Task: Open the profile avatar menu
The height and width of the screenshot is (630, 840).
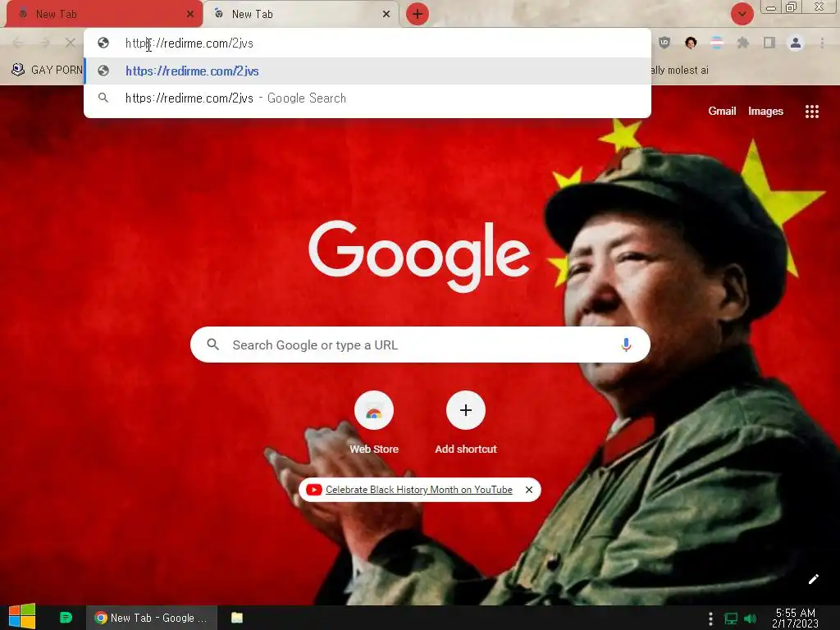Action: 796,43
